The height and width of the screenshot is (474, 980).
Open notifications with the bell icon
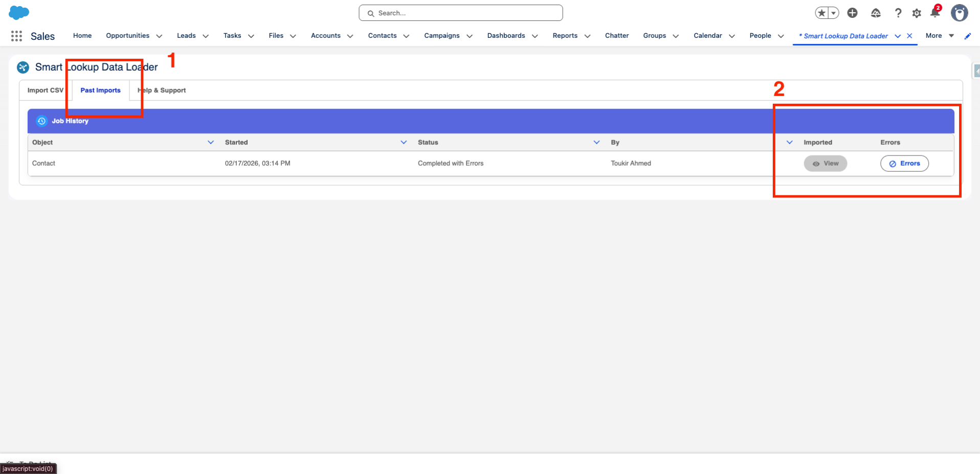934,13
